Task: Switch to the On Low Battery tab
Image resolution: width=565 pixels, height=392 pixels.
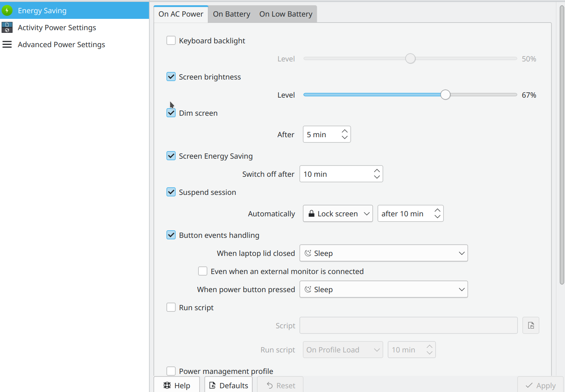Action: [x=286, y=14]
